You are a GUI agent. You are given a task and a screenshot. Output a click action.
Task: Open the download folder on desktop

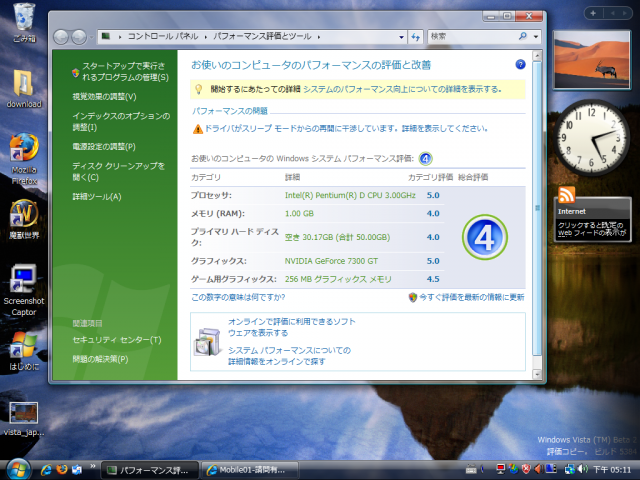point(24,89)
